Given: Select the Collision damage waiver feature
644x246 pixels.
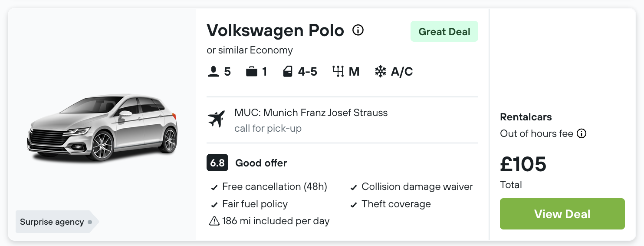Looking at the screenshot, I should (x=412, y=187).
